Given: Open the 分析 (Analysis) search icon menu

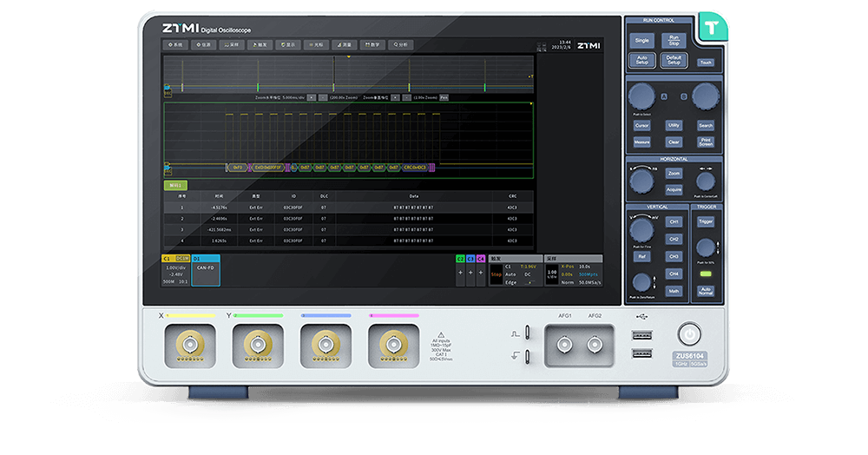Looking at the screenshot, I should pos(400,44).
